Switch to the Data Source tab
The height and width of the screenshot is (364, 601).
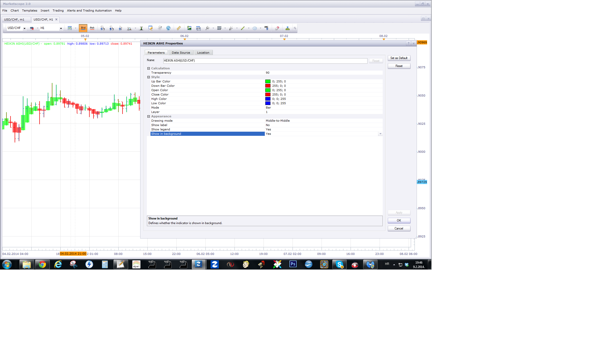181,53
